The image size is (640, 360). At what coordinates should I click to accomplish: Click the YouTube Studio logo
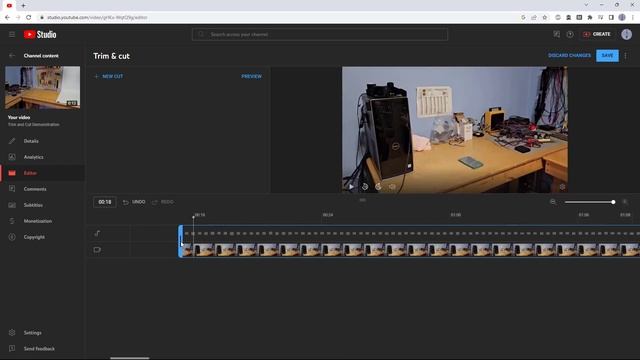click(40, 35)
